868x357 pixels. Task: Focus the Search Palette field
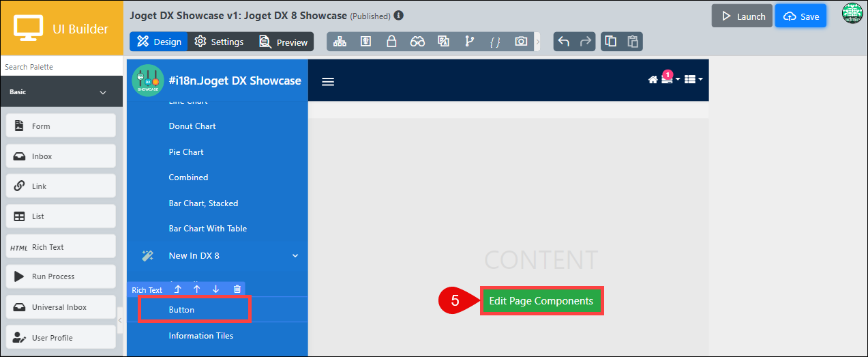click(x=61, y=67)
